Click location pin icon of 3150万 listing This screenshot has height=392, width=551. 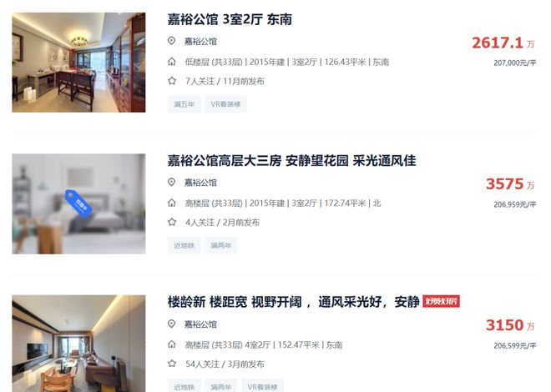[171, 324]
